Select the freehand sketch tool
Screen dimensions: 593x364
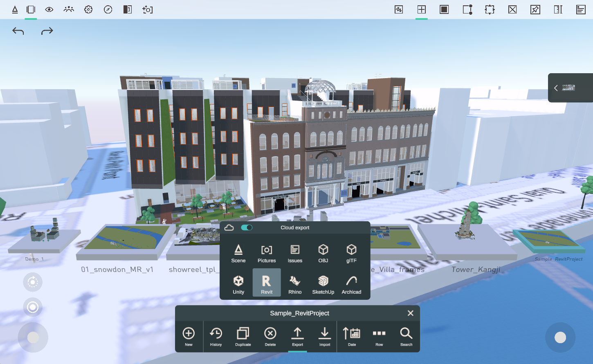pyautogui.click(x=399, y=9)
